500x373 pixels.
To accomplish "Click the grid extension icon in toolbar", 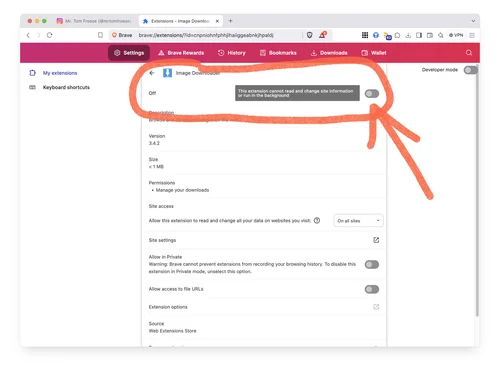I will pyautogui.click(x=365, y=35).
